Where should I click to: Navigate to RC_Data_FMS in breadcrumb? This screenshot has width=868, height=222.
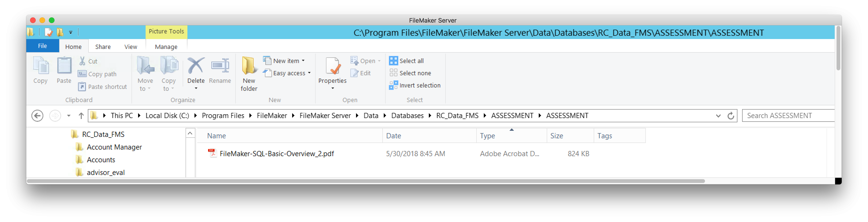(457, 116)
